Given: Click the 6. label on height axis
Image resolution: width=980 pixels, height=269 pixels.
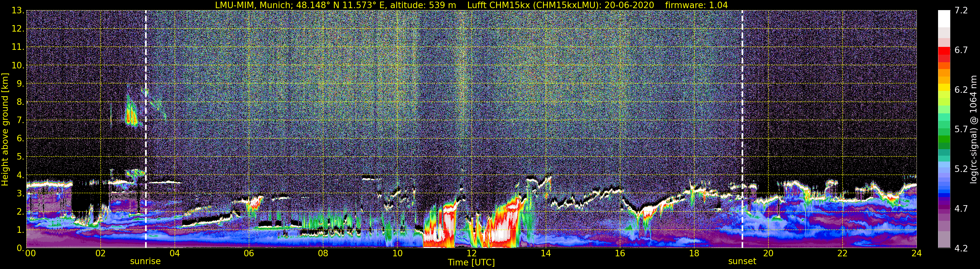Looking at the screenshot, I should point(20,138).
